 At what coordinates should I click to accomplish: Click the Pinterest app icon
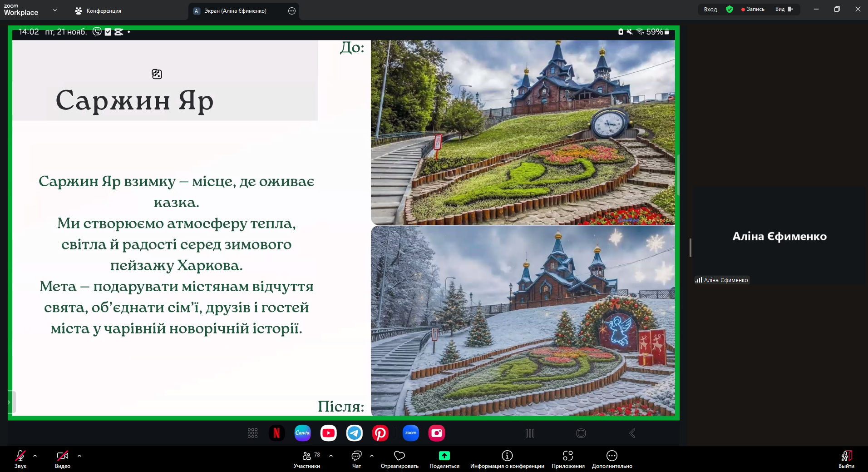(x=380, y=433)
